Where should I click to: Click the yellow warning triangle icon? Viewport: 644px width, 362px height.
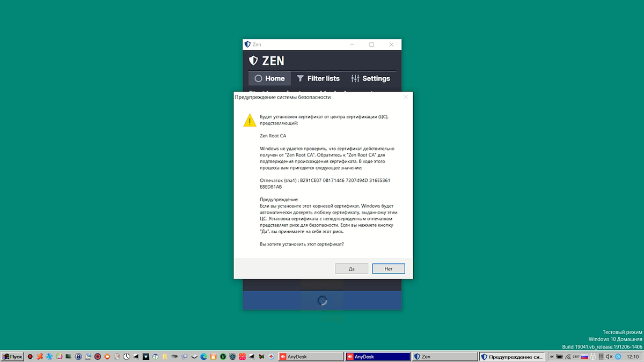(x=250, y=120)
